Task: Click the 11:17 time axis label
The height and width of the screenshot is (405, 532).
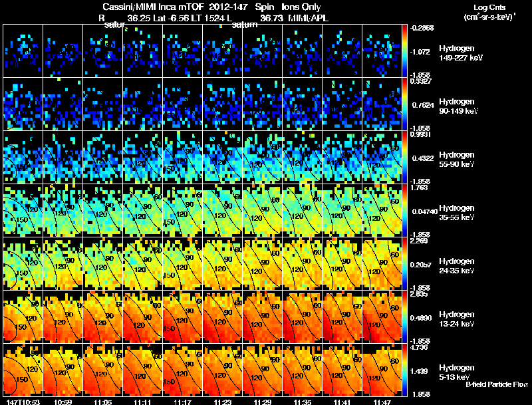Action: (x=182, y=402)
